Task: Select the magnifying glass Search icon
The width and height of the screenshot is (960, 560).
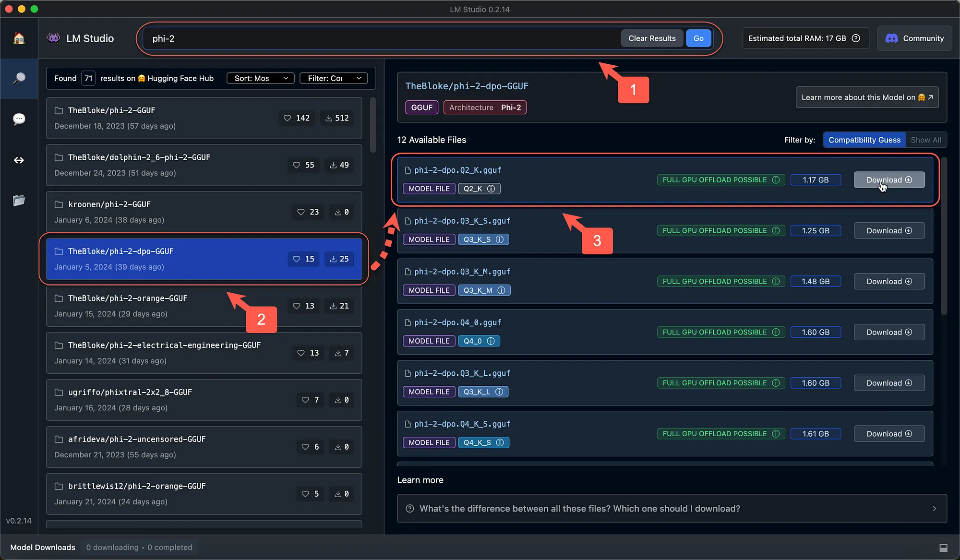Action: coord(19,79)
